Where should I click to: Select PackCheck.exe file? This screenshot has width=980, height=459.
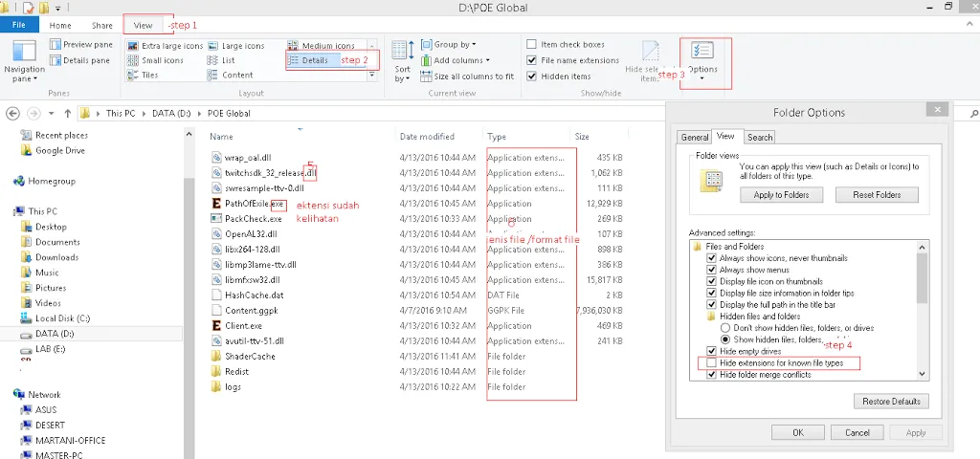click(x=246, y=219)
